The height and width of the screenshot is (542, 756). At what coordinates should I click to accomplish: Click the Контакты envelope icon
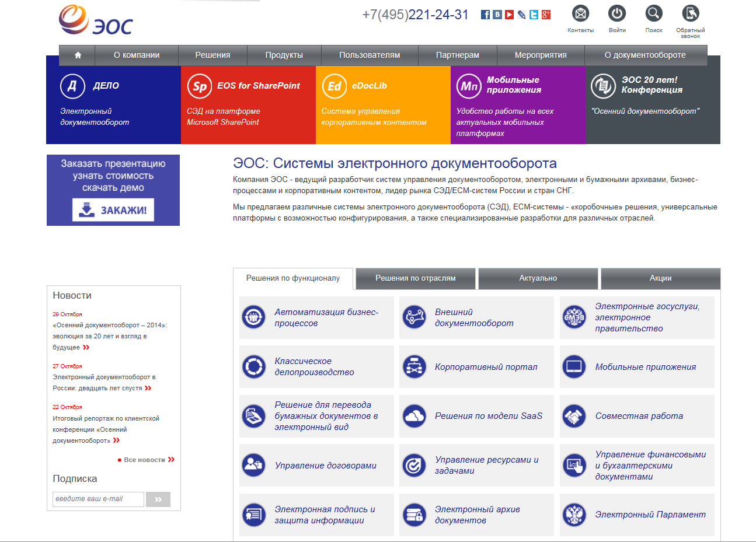(580, 13)
